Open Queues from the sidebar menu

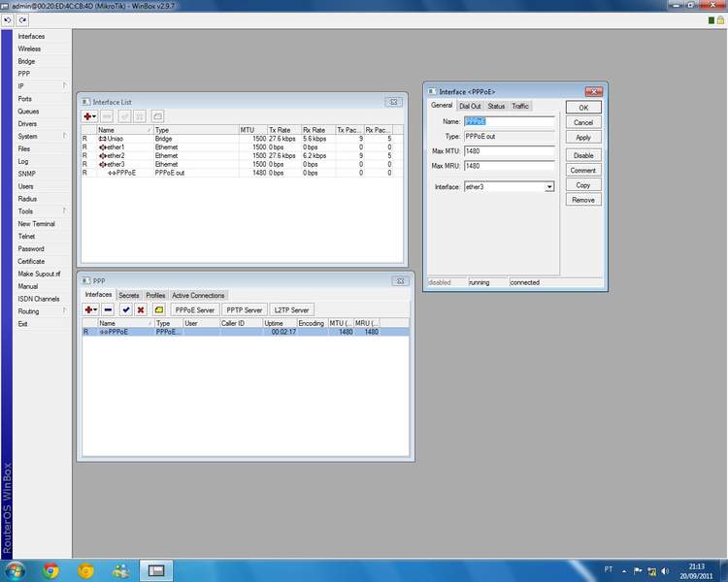tap(28, 112)
